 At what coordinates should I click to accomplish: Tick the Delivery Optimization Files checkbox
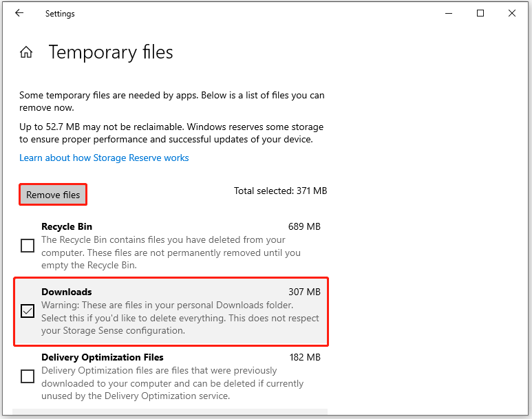pyautogui.click(x=28, y=376)
